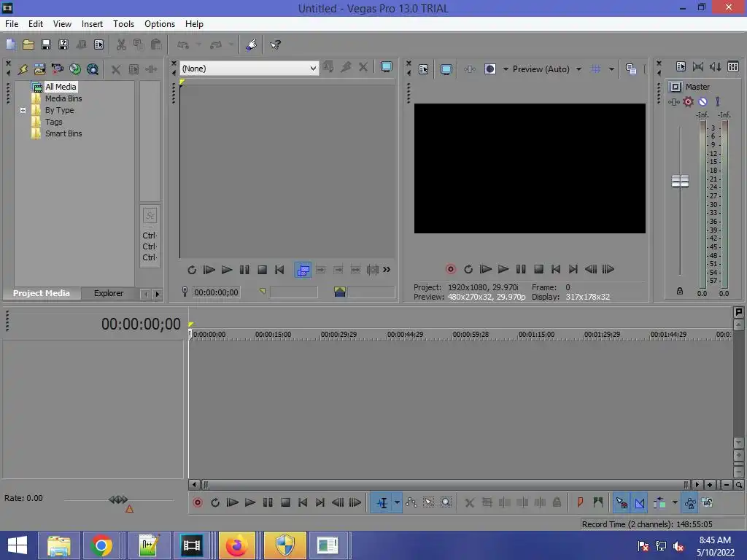This screenshot has width=747, height=560.
Task: Open the split screen view dropdown arrow
Action: [506, 69]
